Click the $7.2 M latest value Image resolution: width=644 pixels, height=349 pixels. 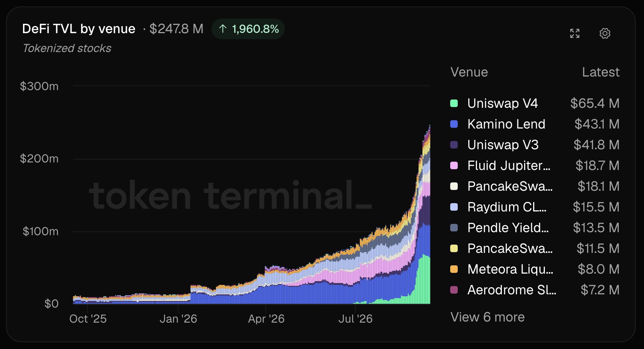pyautogui.click(x=600, y=290)
